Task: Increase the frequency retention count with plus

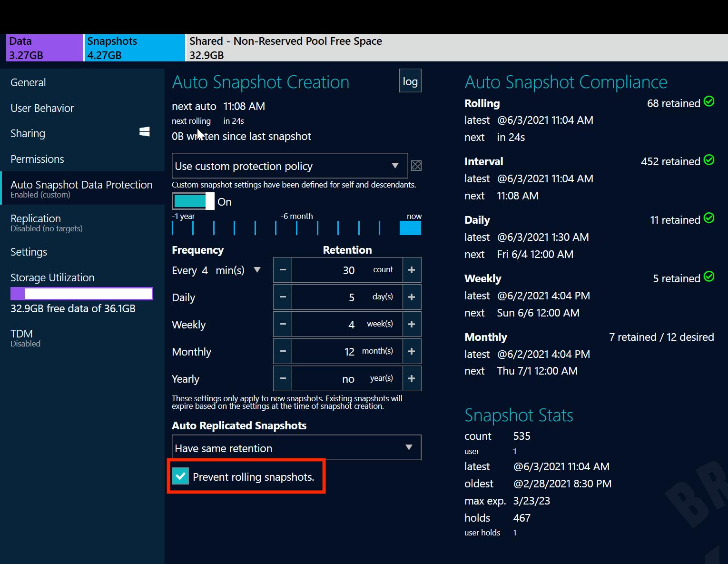Action: coord(412,270)
